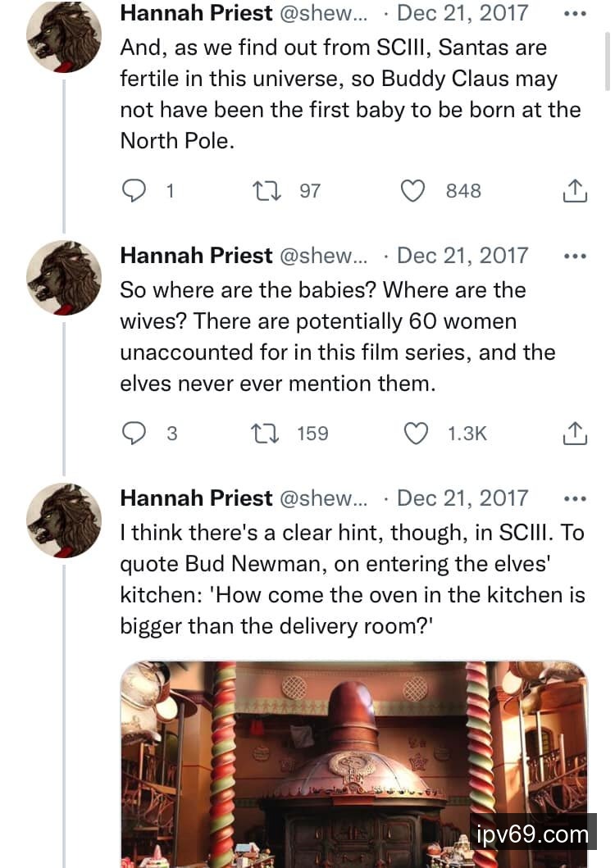Like the tweet with 1.3K likes
The width and height of the screenshot is (615, 868).
pos(417,433)
